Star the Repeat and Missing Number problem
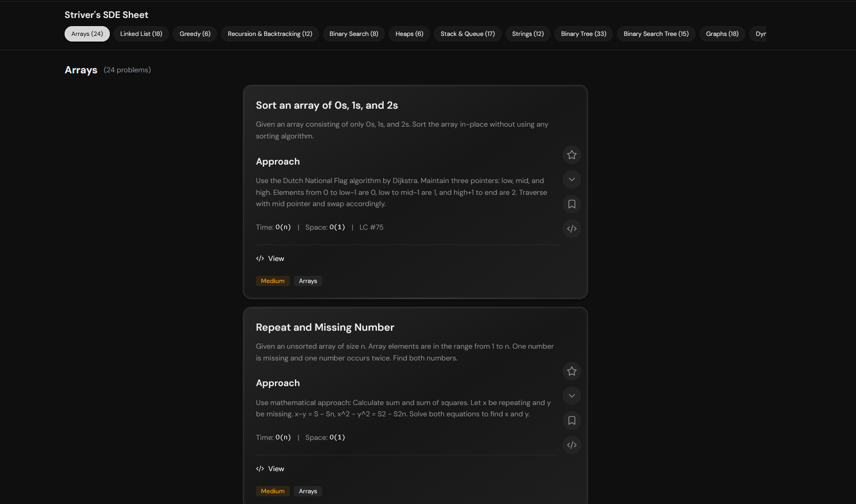This screenshot has height=504, width=856. coord(572,371)
